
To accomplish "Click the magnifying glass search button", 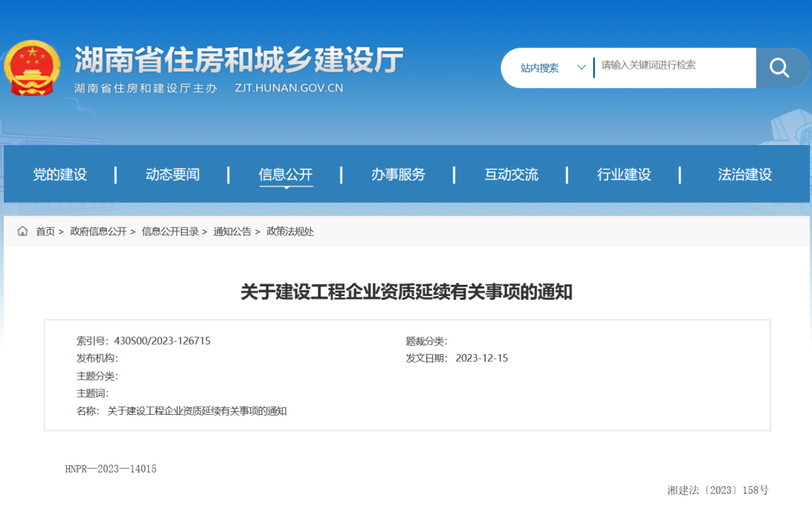I will click(779, 68).
